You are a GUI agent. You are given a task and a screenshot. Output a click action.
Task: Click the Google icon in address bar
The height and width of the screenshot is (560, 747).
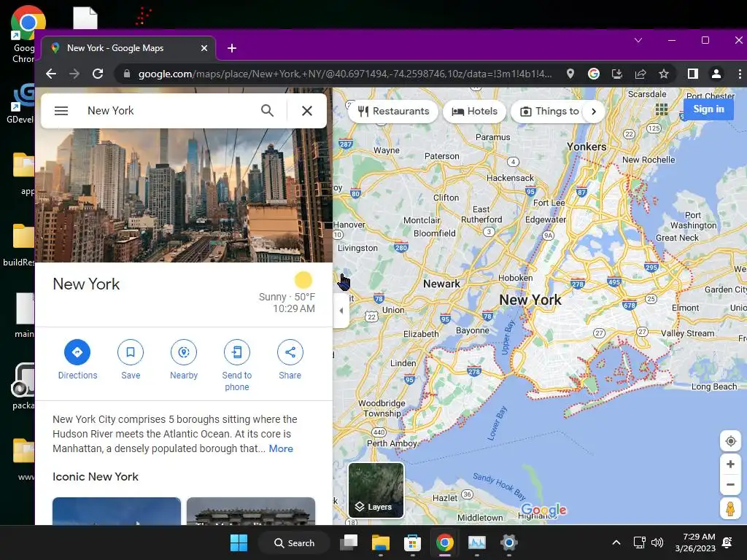(x=594, y=74)
